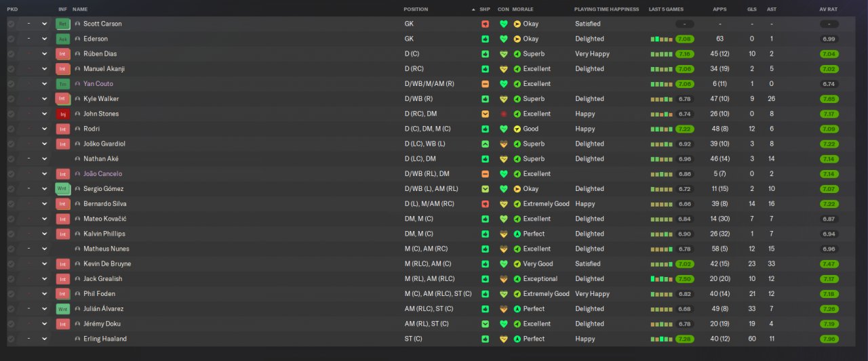Image resolution: width=868 pixels, height=361 pixels.
Task: Sort by the Apps column header
Action: pos(719,9)
